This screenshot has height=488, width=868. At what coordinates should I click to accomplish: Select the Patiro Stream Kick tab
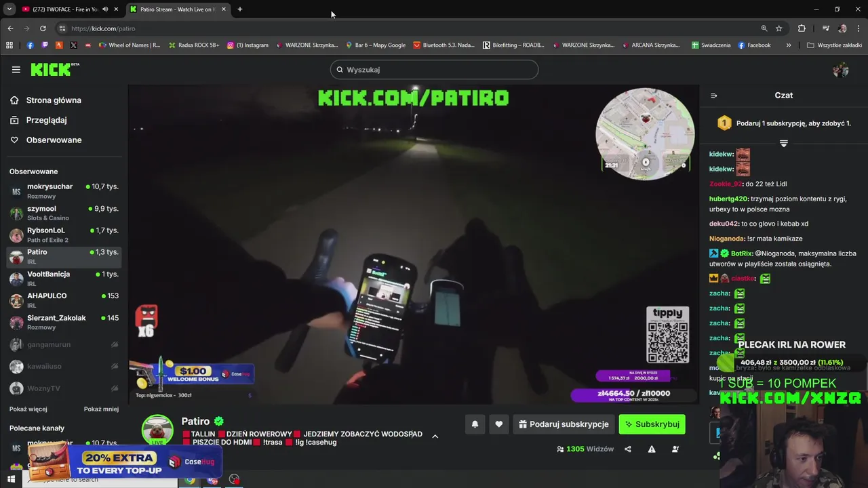click(178, 9)
